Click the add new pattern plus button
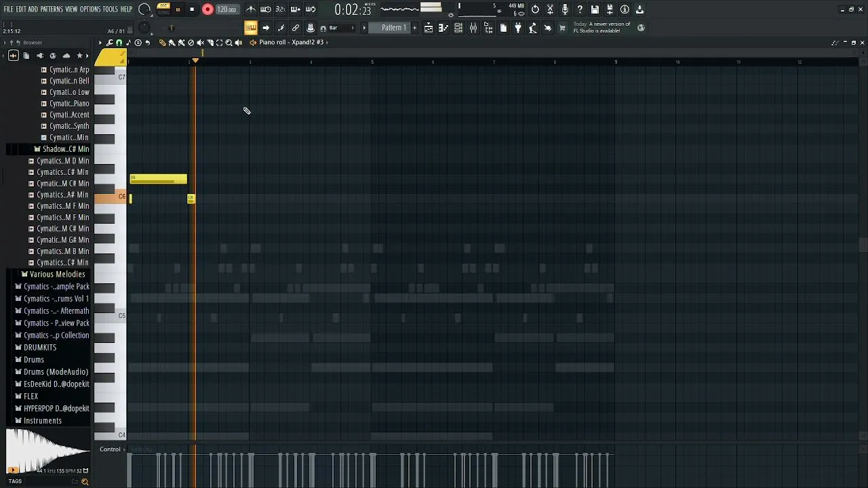 (414, 28)
